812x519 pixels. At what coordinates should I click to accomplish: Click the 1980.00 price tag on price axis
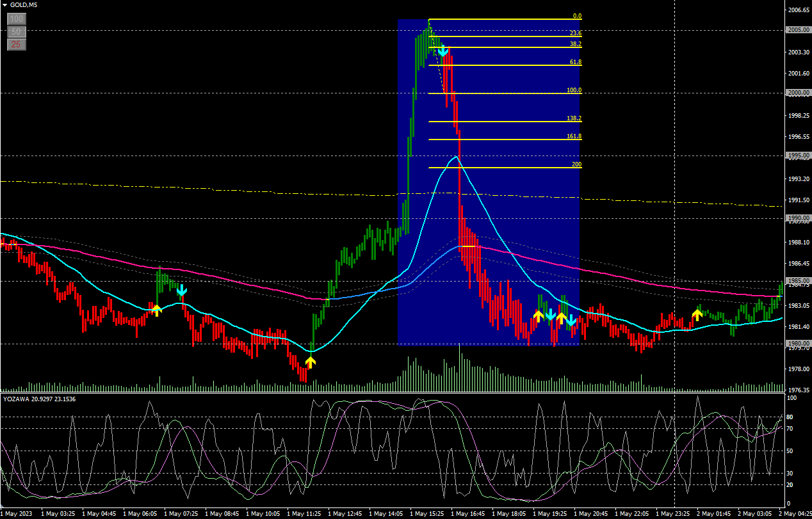[797, 344]
